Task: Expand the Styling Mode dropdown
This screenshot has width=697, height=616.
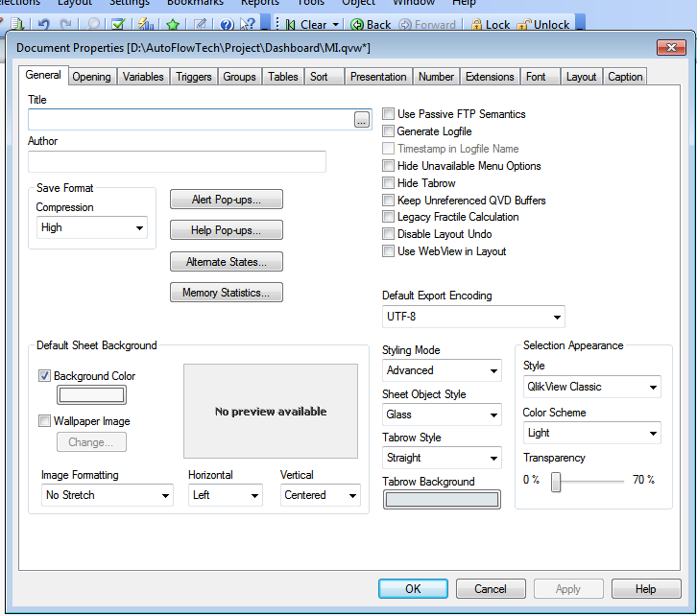Action: [x=442, y=370]
